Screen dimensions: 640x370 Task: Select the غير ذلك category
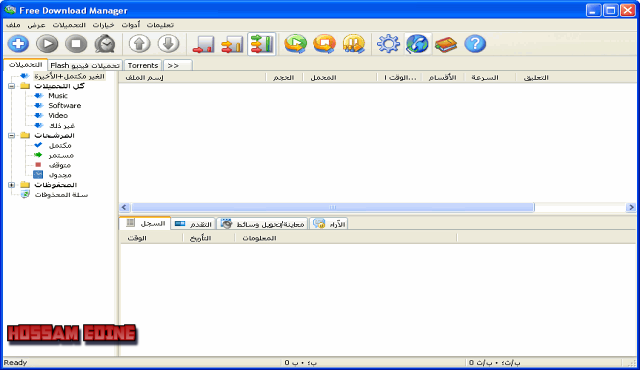62,126
